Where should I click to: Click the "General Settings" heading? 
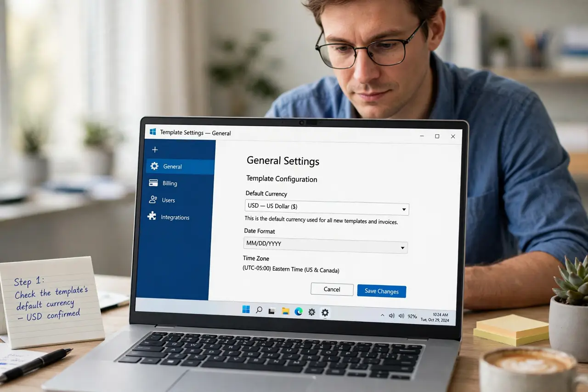[x=283, y=161]
